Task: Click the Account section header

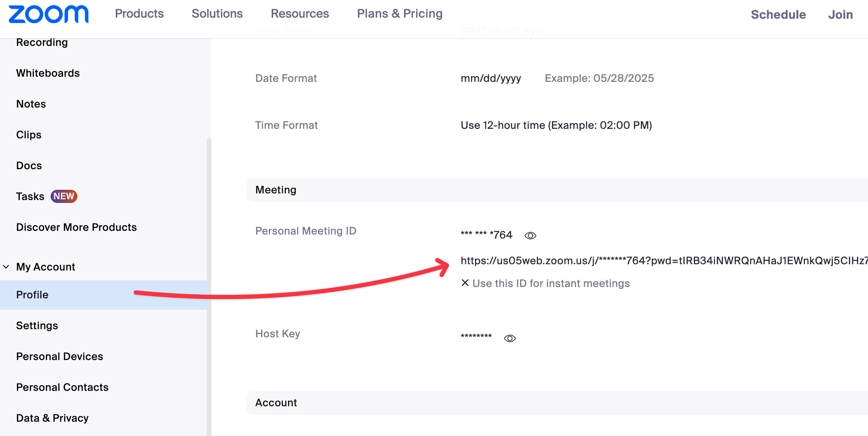Action: pyautogui.click(x=557, y=403)
